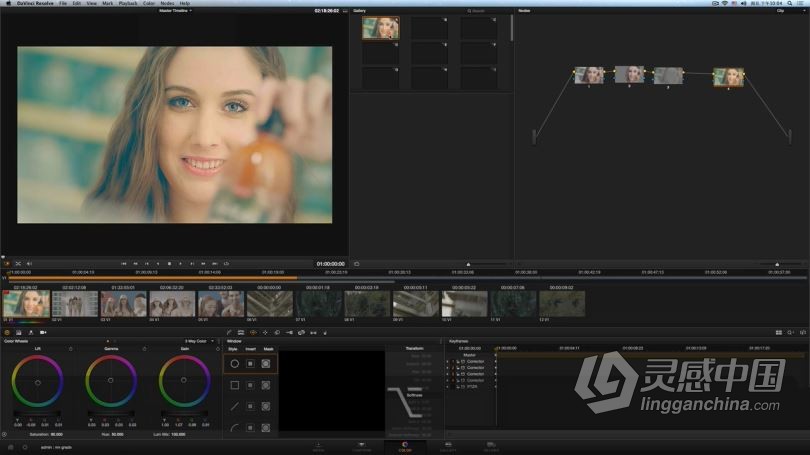This screenshot has width=810, height=455.
Task: Open the Master Timeline dropdown above viewer
Action: 176,10
